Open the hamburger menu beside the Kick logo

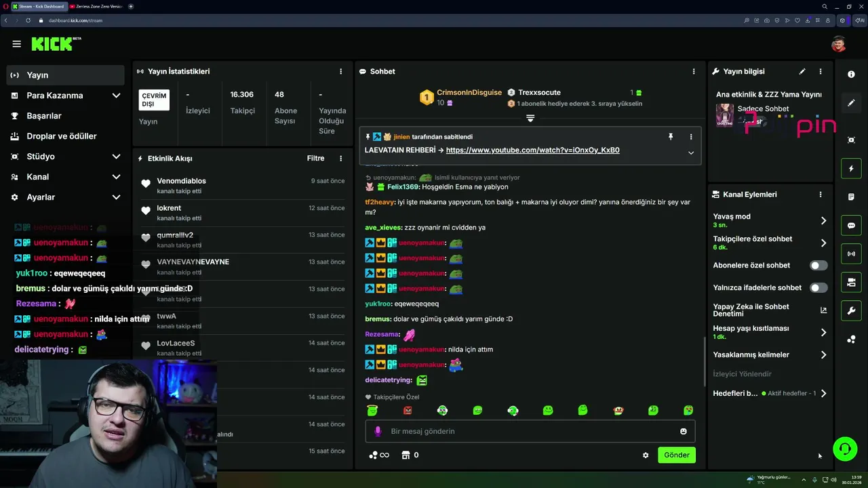[16, 44]
